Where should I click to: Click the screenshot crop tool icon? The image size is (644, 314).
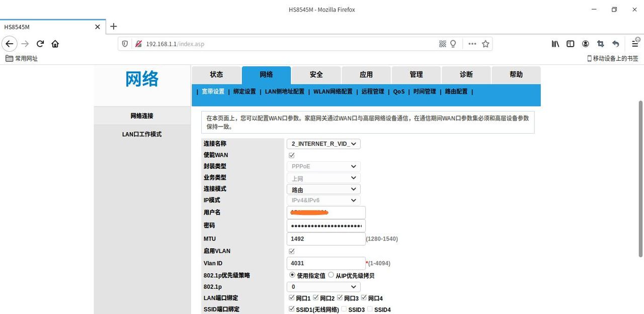pyautogui.click(x=601, y=44)
